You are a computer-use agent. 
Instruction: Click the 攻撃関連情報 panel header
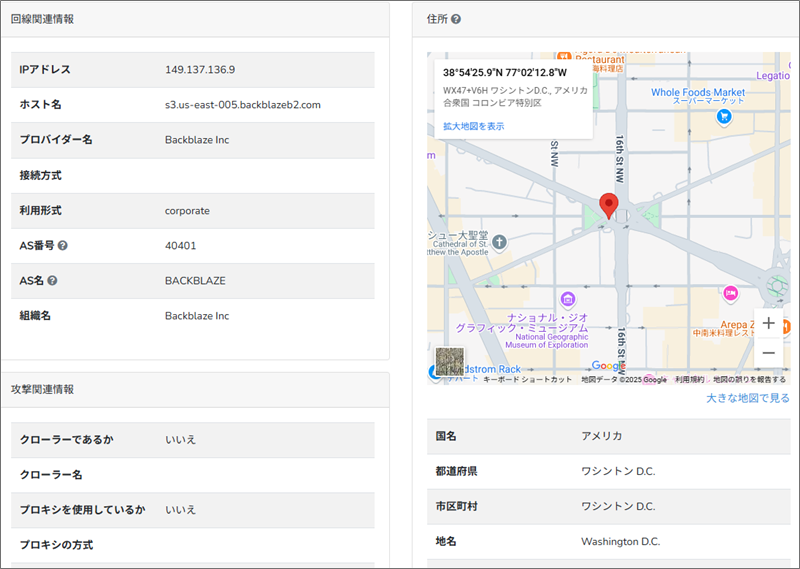click(195, 390)
